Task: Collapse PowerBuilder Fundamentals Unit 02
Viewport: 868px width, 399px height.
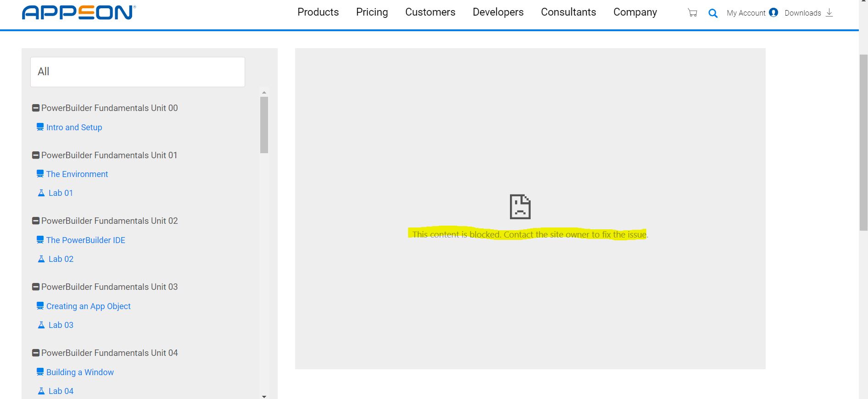Action: pyautogui.click(x=35, y=221)
